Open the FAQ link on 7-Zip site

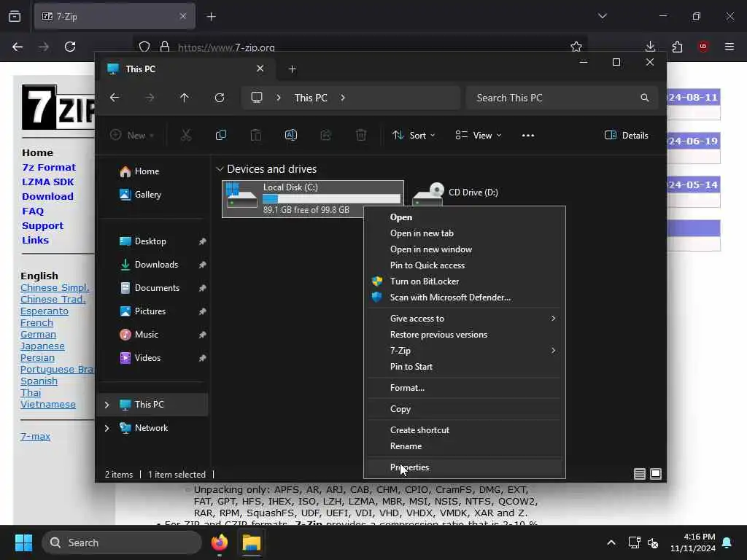[33, 211]
